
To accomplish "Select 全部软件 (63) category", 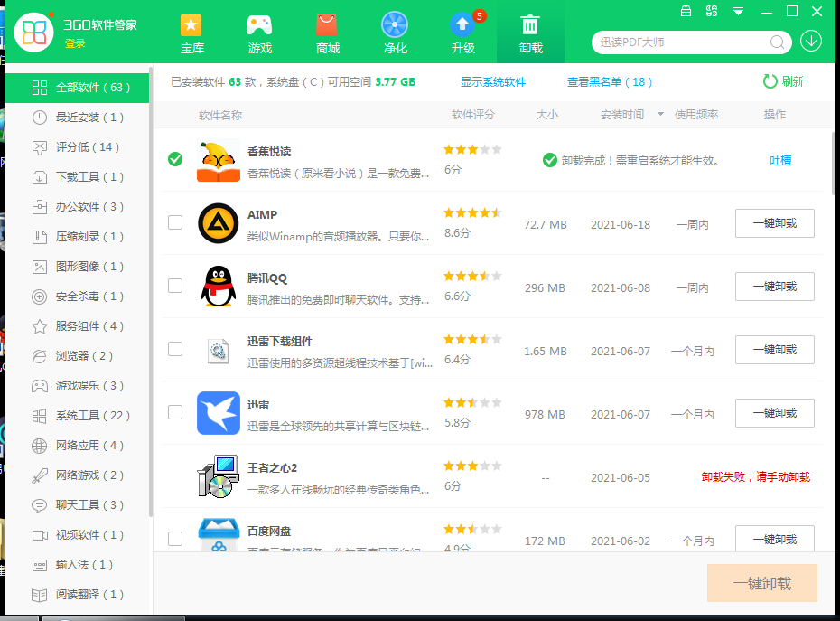I will (x=77, y=88).
